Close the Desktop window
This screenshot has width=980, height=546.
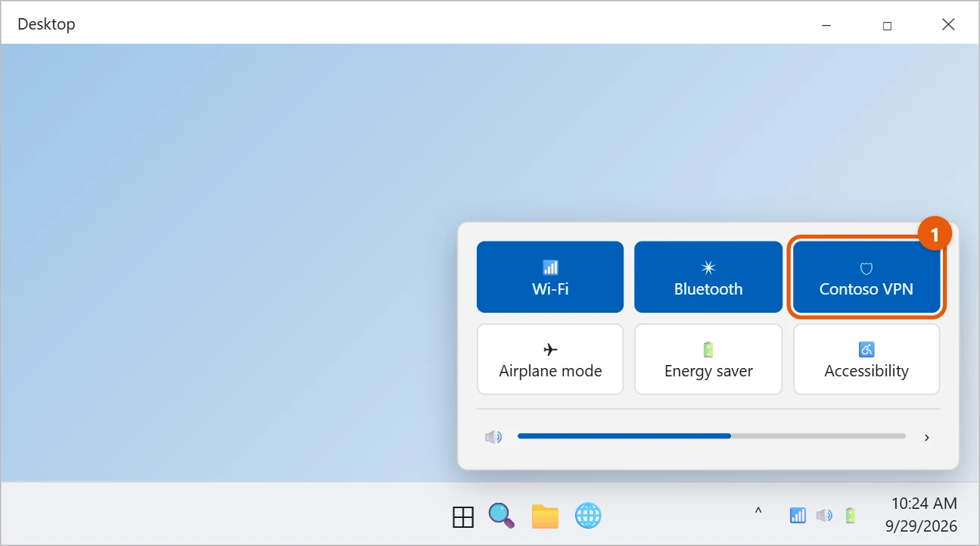(x=948, y=25)
